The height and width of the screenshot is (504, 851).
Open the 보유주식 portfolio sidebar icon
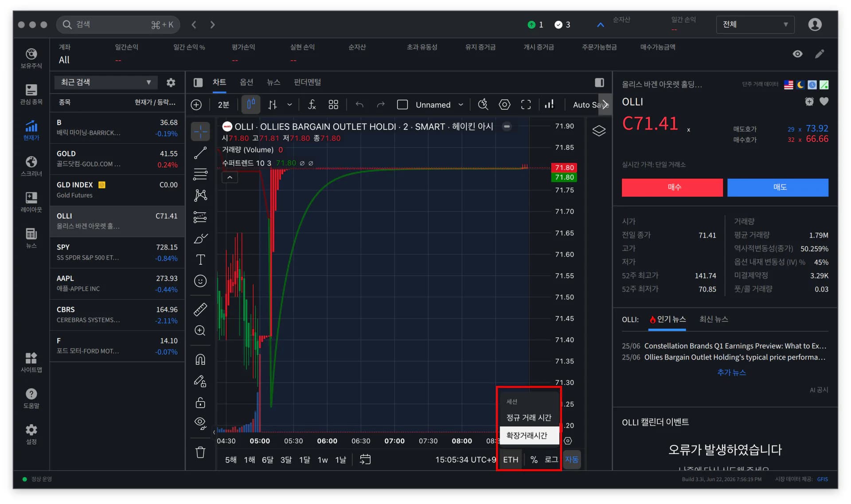31,58
